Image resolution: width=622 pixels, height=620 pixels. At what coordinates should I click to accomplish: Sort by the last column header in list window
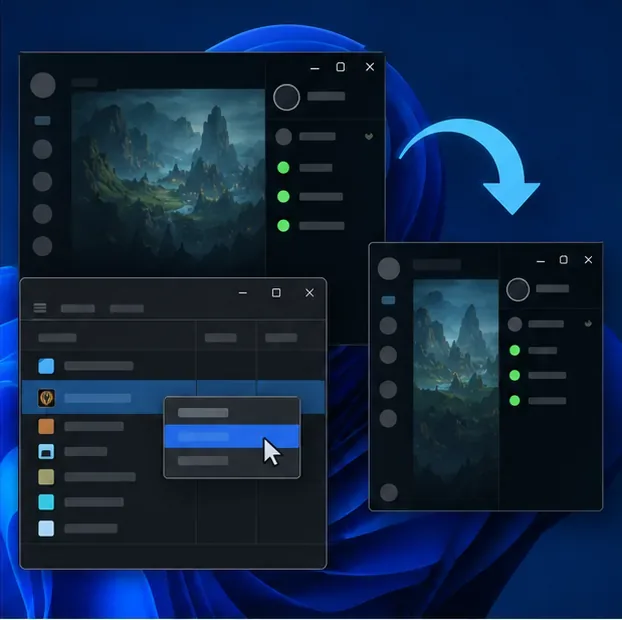click(281, 338)
